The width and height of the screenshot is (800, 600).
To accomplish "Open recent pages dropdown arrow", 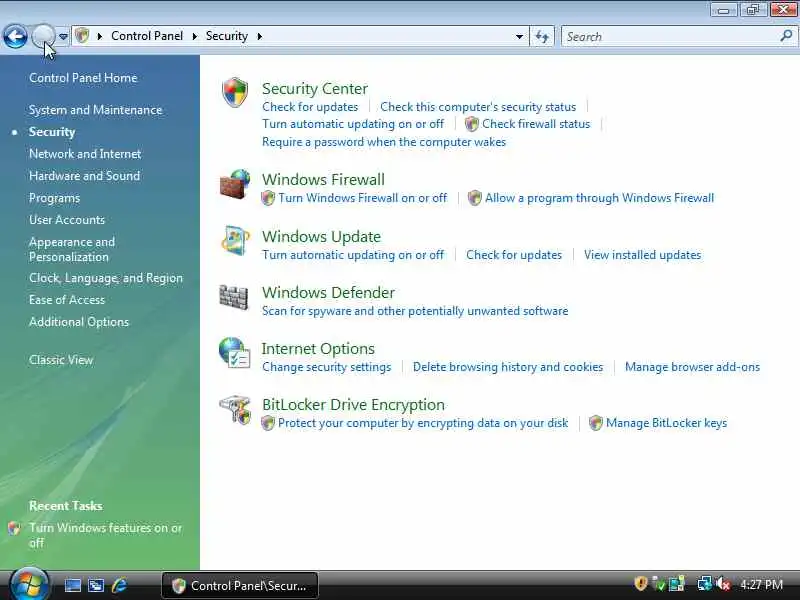I will [x=63, y=37].
